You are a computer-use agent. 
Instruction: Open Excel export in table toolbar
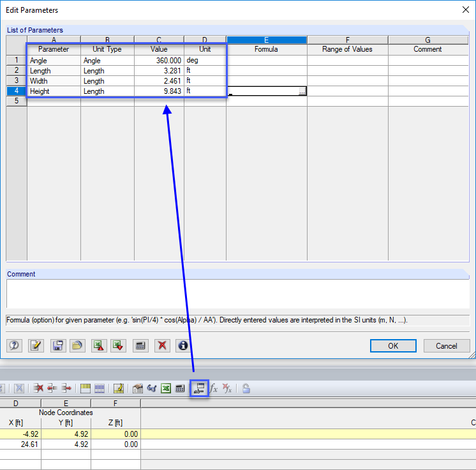[x=166, y=388]
